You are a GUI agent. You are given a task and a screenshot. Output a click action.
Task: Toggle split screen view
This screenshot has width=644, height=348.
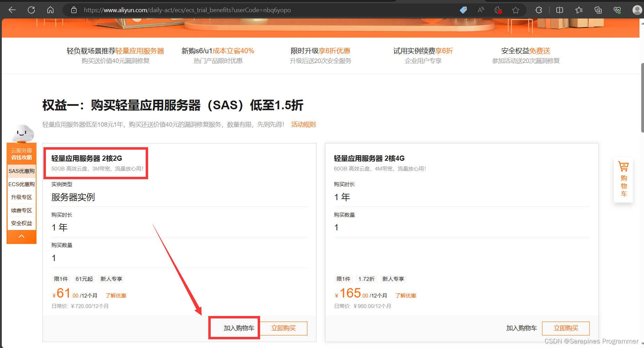560,10
